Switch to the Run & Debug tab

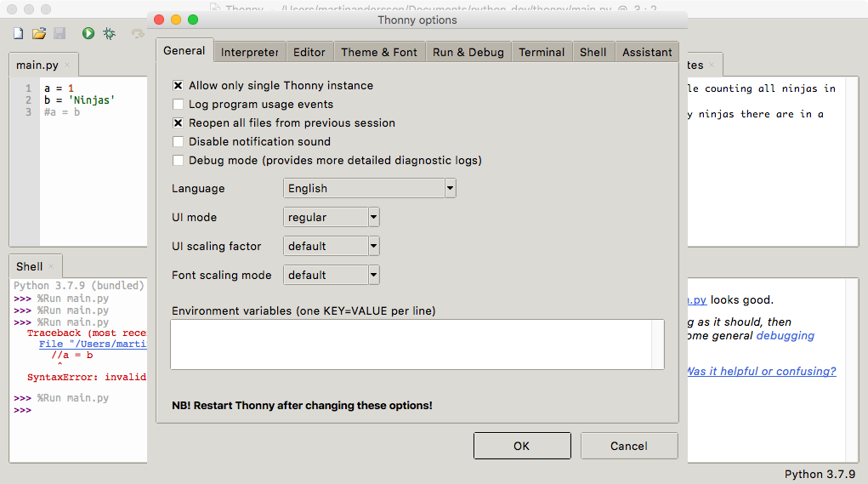point(468,52)
